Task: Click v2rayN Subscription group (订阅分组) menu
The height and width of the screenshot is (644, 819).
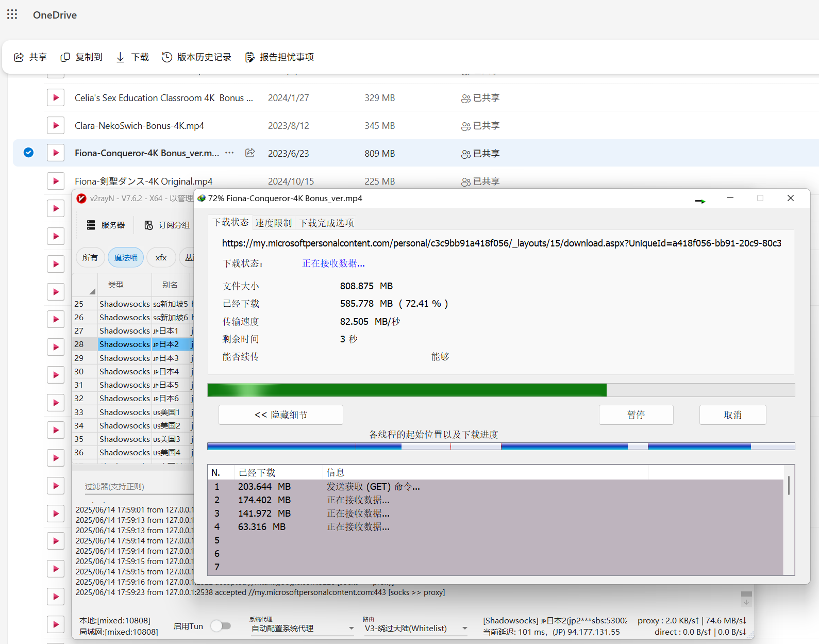Action: tap(167, 225)
